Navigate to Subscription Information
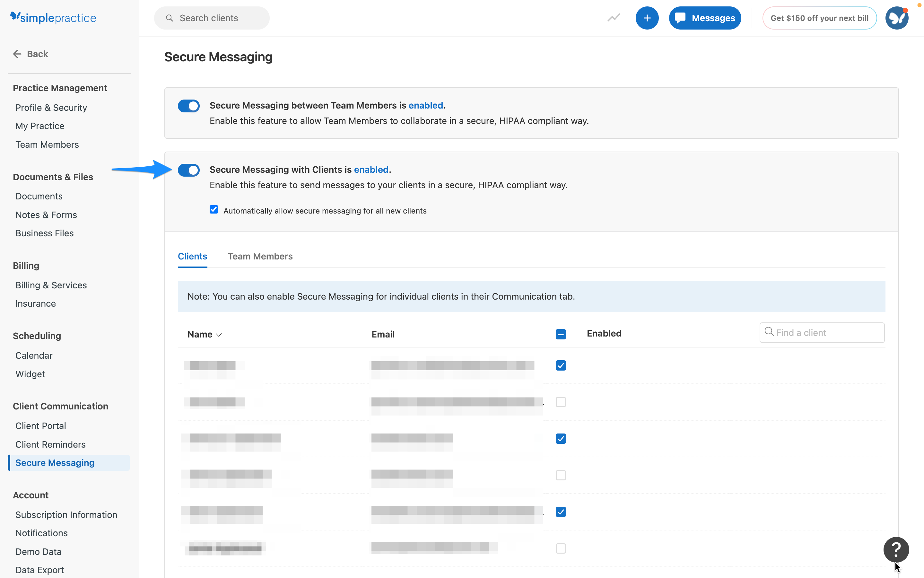 coord(66,514)
